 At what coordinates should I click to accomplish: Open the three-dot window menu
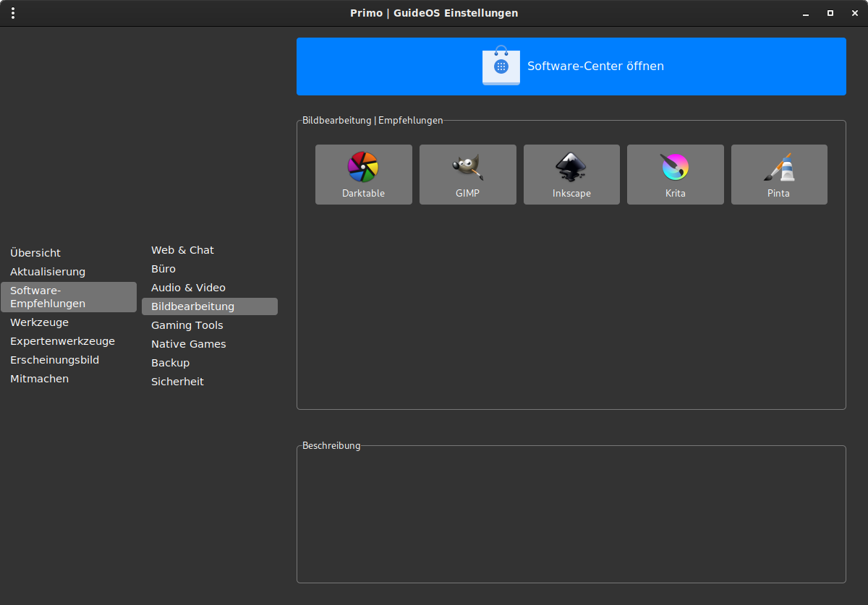(x=13, y=13)
